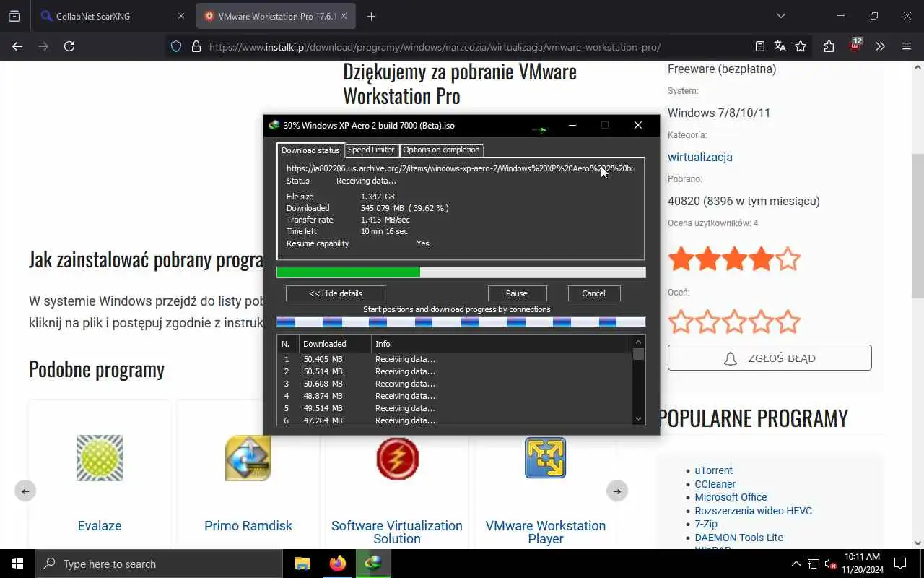Open the Primo Ramdisk link
924x578 pixels.
point(248,526)
